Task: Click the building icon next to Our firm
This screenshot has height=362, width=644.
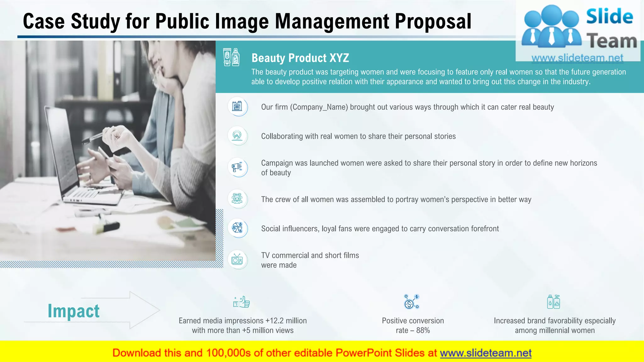Action: pos(237,107)
